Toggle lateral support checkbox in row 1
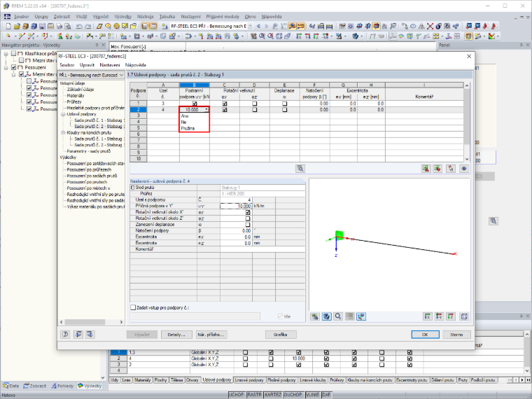The image size is (532, 399). pyautogui.click(x=195, y=104)
